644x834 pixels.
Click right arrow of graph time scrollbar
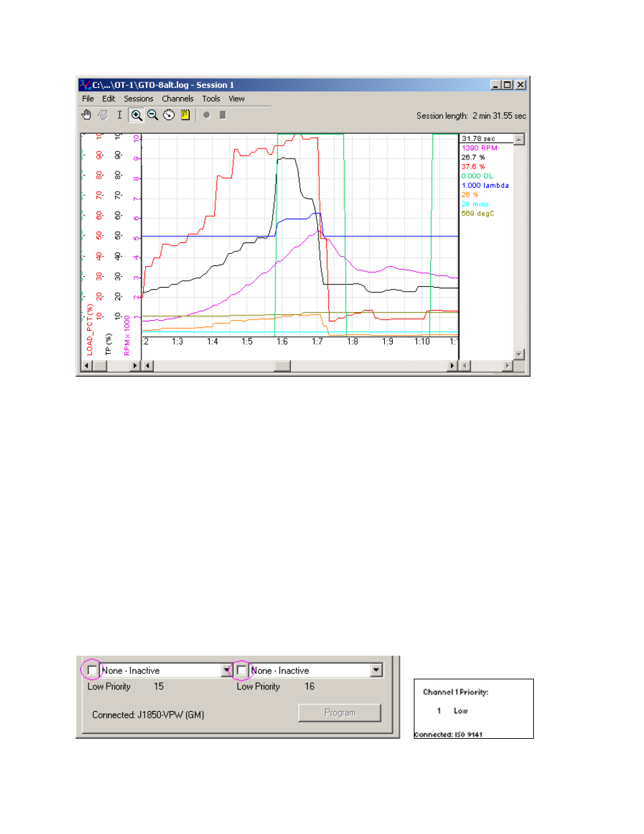pyautogui.click(x=452, y=366)
